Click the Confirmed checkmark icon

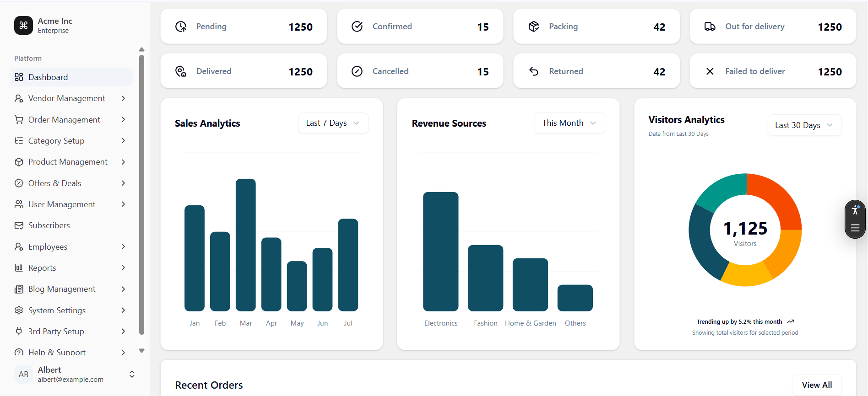pyautogui.click(x=357, y=27)
